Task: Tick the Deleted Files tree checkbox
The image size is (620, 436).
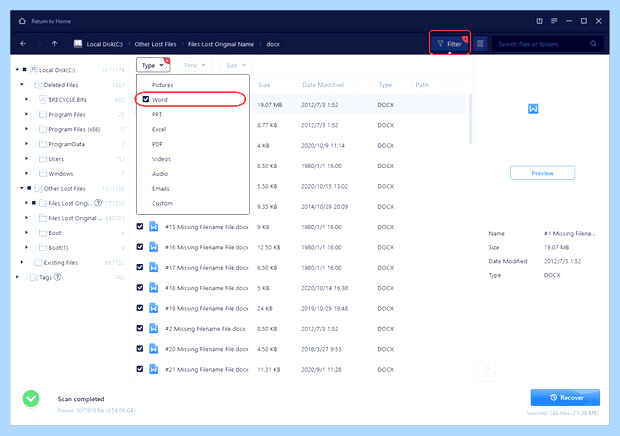Action: click(x=29, y=85)
